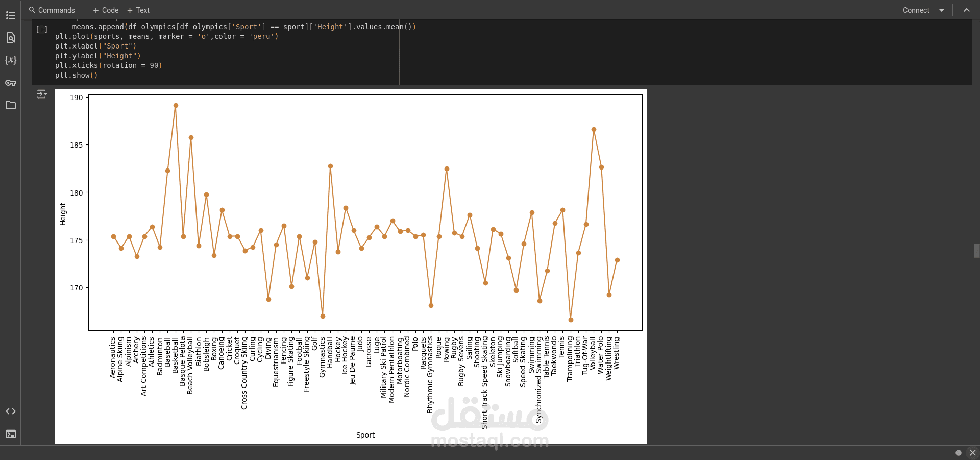Click the status circle indicator at bottom right
Viewport: 980px width, 460px height.
coord(959,453)
